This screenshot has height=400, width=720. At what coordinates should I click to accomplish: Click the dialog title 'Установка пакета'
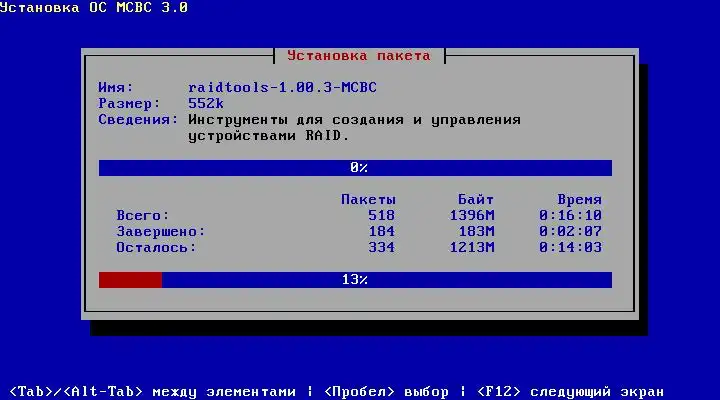(x=359, y=56)
